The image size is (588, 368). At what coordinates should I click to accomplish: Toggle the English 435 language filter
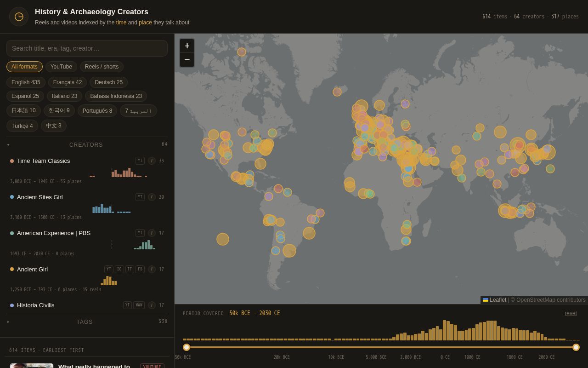pyautogui.click(x=26, y=82)
